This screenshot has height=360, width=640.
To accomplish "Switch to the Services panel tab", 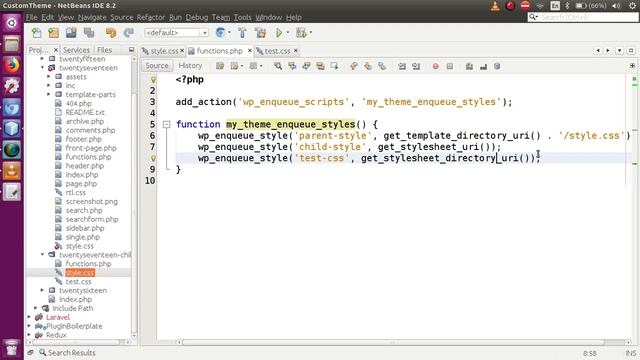I will 76,50.
